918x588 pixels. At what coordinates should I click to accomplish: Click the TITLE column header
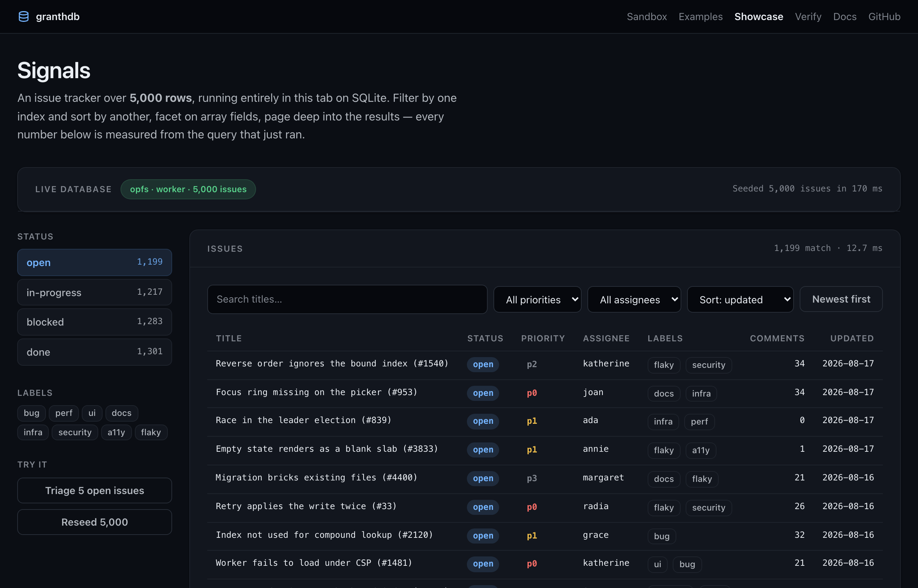(229, 338)
